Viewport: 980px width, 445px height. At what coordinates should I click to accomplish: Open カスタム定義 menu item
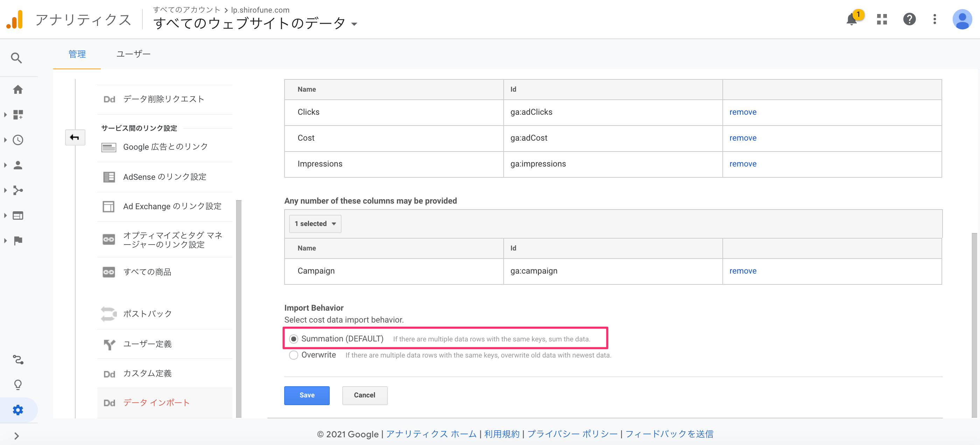click(165, 374)
